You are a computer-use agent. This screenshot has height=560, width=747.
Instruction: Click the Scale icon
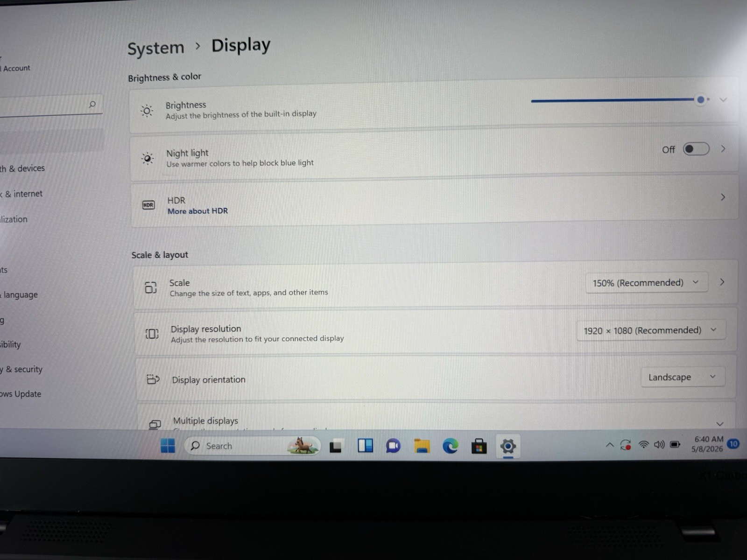(x=150, y=287)
